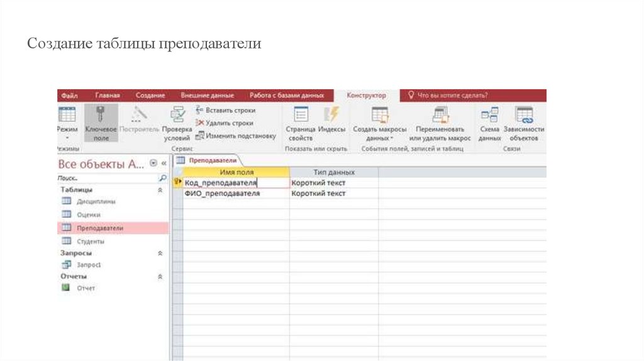The height and width of the screenshot is (361, 644).
Task: Collapse the Отчеты group in navigation
Action: [160, 277]
